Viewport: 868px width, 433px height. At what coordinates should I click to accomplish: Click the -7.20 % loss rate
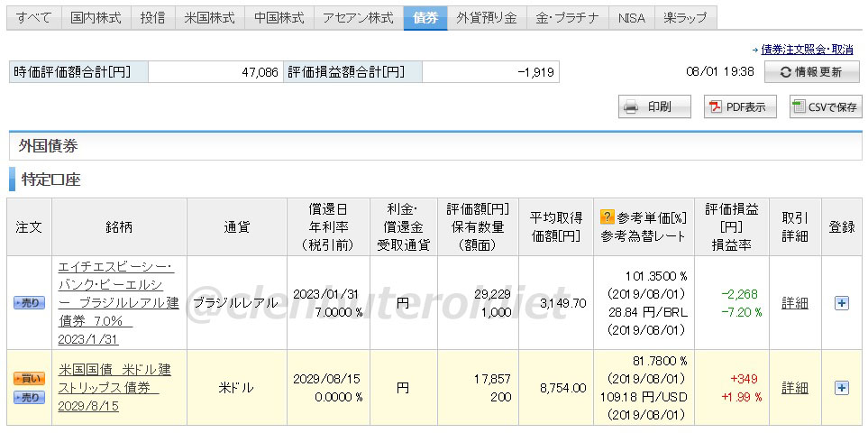point(741,312)
